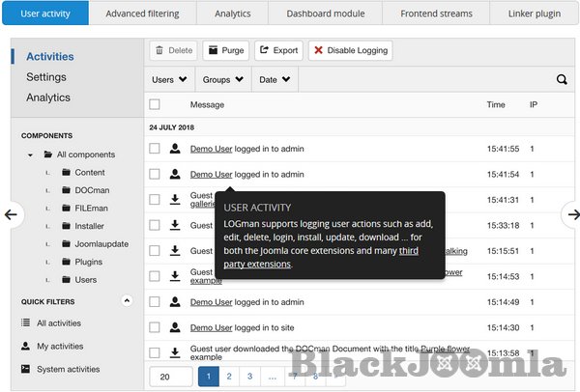Go to page 2 in pagination
Screen dimensions: 580x392
point(229,377)
